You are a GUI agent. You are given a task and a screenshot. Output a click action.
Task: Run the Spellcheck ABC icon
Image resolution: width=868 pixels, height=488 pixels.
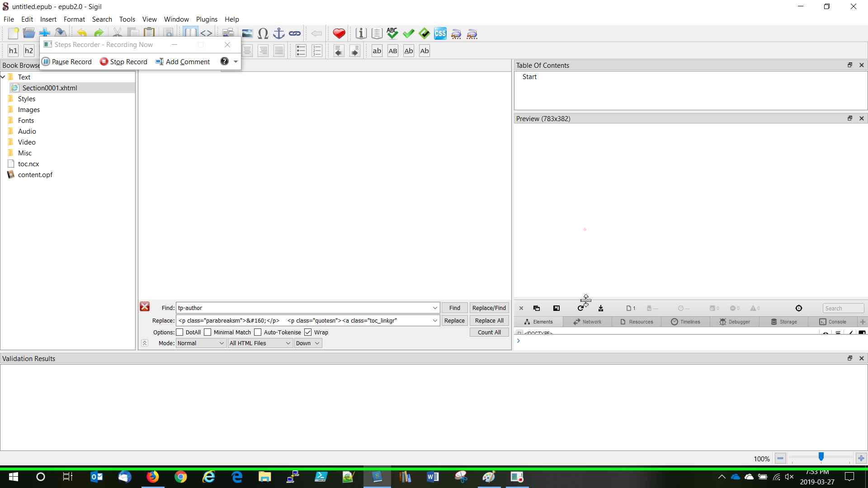click(392, 33)
